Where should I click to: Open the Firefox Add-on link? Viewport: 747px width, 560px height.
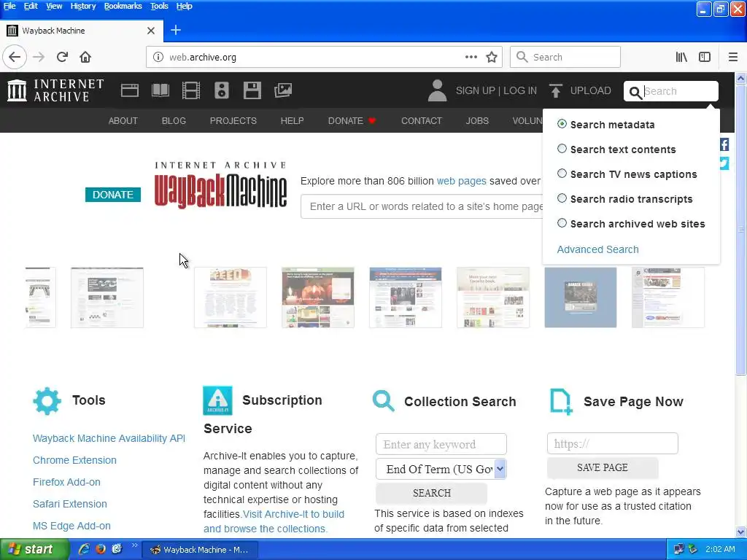coord(66,482)
